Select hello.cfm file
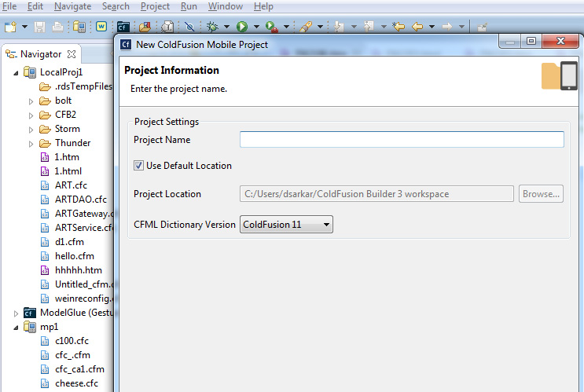The image size is (584, 392). 67,256
